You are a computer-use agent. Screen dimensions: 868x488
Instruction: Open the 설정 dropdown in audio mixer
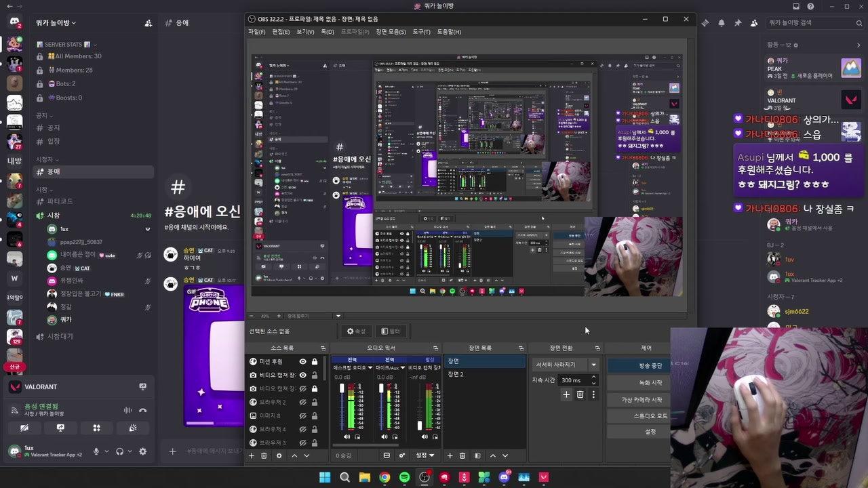pyautogui.click(x=425, y=455)
